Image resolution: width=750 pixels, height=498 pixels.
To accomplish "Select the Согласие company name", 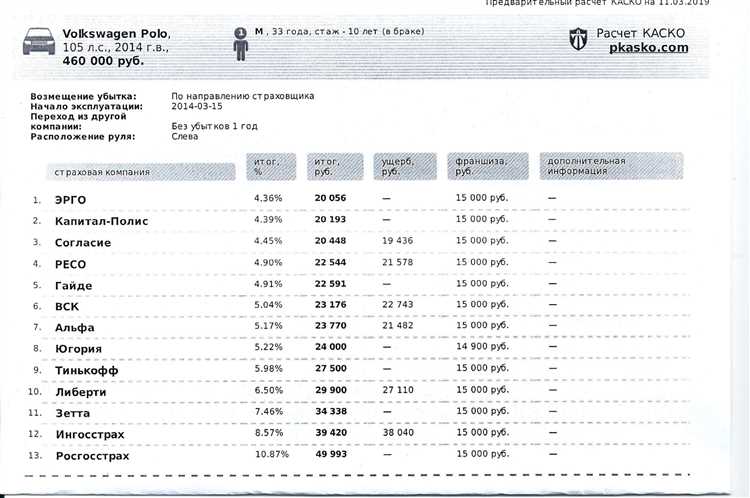I will pos(83,243).
